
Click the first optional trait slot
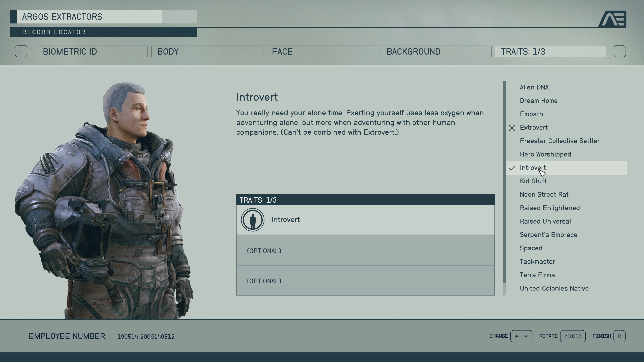[365, 251]
